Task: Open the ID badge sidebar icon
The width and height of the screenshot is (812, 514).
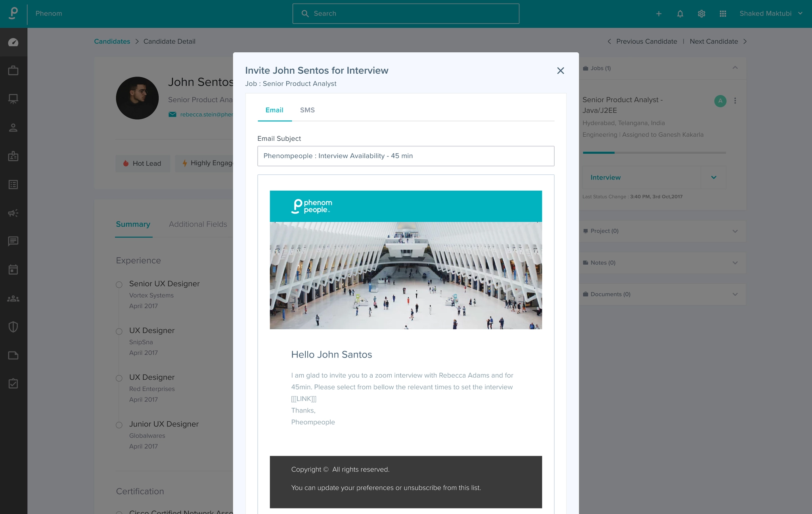Action: pos(13,156)
